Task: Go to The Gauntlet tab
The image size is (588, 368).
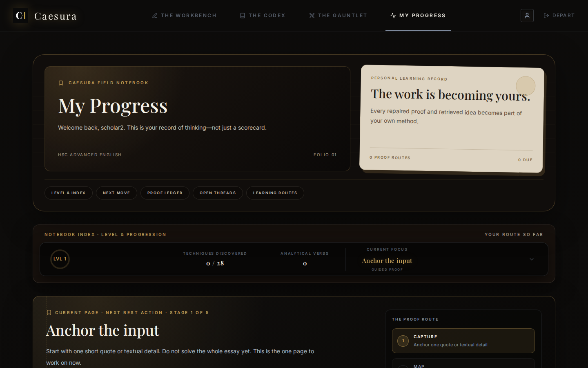Action: click(x=338, y=16)
